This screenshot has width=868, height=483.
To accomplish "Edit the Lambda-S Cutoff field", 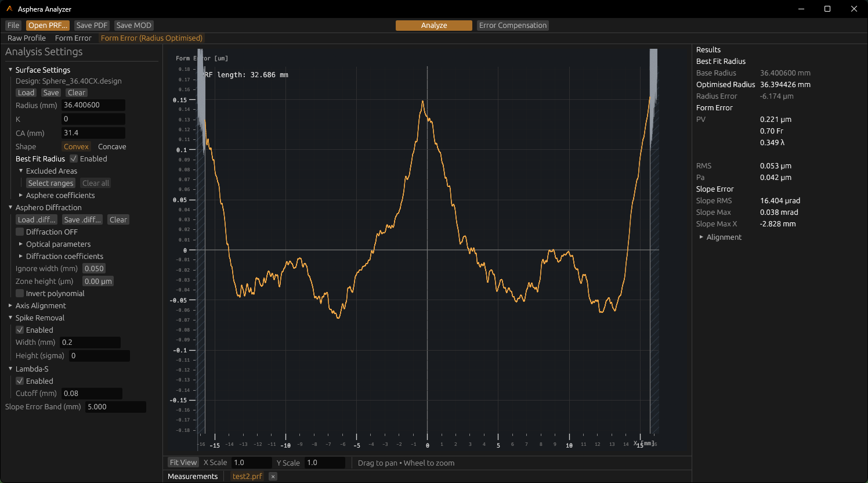I will pyautogui.click(x=92, y=394).
